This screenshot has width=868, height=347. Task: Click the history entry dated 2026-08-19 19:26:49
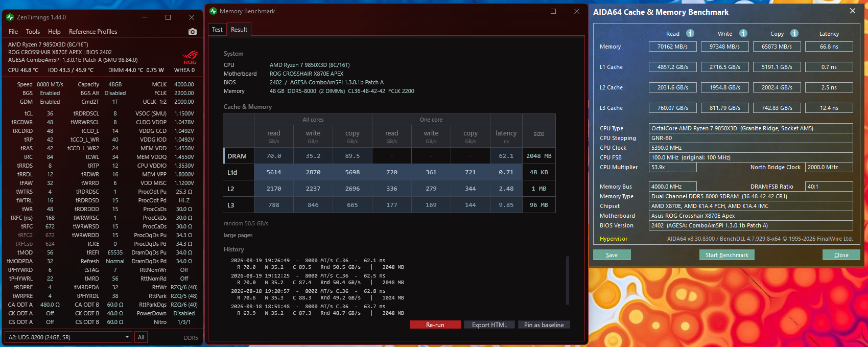point(317,264)
